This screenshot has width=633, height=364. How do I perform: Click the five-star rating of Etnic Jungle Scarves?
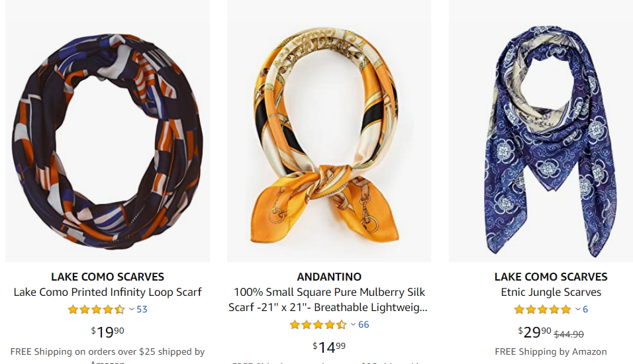pyautogui.click(x=542, y=310)
